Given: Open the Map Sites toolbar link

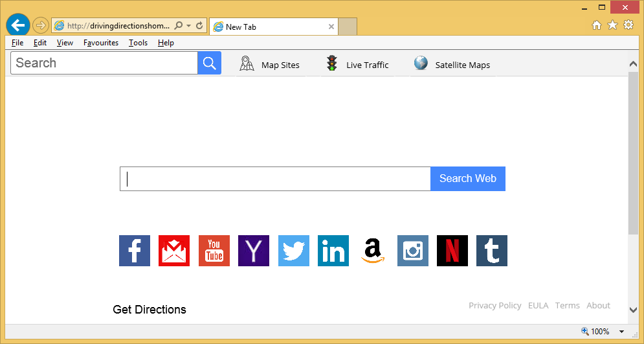Looking at the screenshot, I should tap(270, 65).
